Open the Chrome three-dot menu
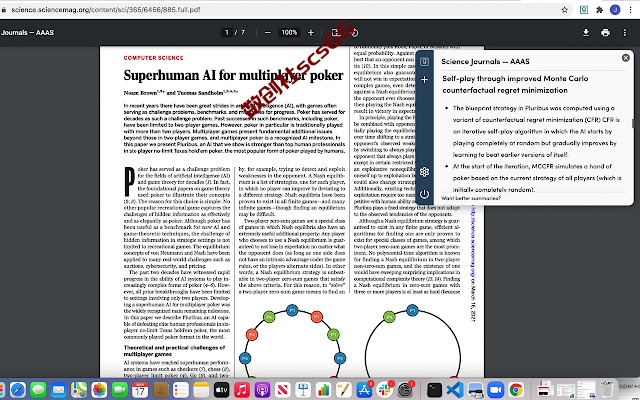This screenshot has width=640, height=400. click(x=631, y=10)
